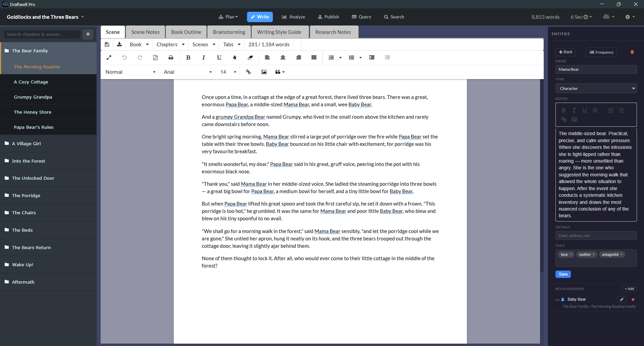This screenshot has height=346, width=644.
Task: Open the Tabs menu
Action: tap(232, 45)
